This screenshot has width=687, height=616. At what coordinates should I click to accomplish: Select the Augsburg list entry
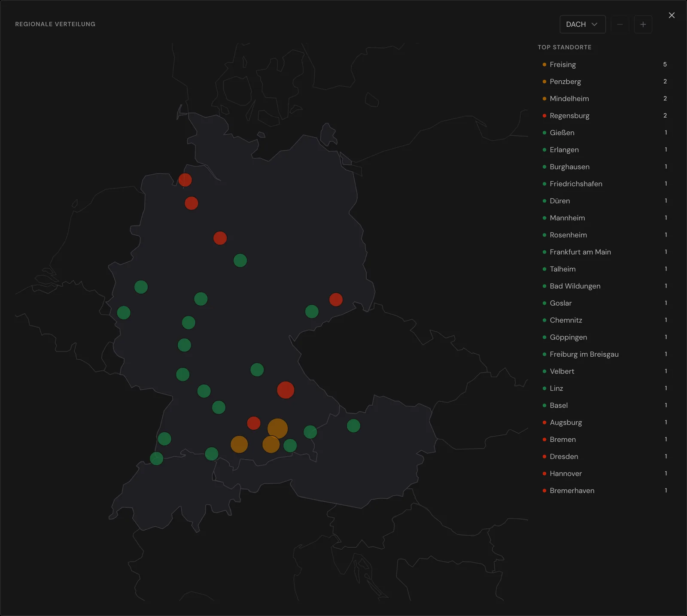pos(605,422)
